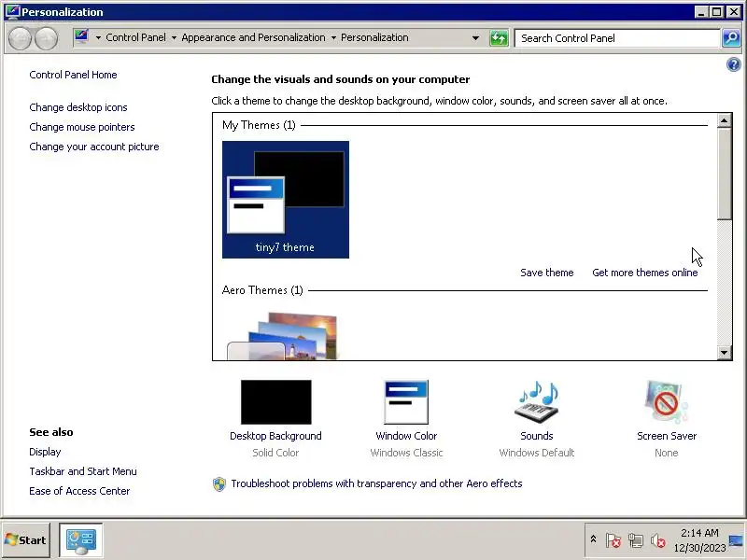Click the back navigation arrow
Image resolution: width=747 pixels, height=560 pixels.
[20, 38]
